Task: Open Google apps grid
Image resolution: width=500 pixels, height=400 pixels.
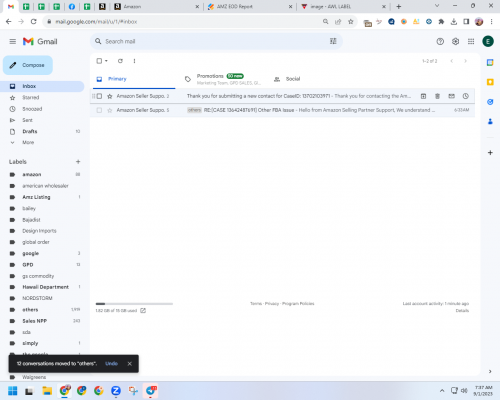Action: click(471, 41)
